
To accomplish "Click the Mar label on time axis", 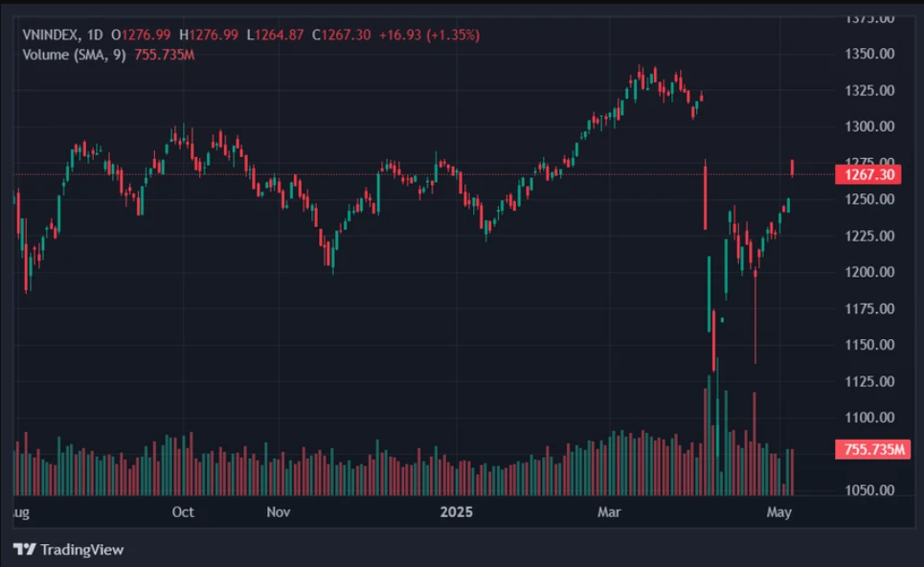I will [609, 511].
